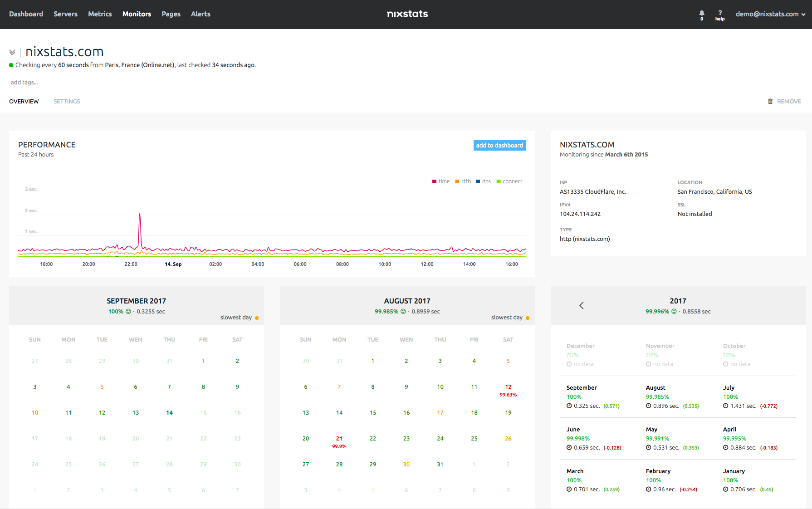Viewport: 812px width, 509px height.
Task: Click the nixstats.com monitor title
Action: pos(64,51)
